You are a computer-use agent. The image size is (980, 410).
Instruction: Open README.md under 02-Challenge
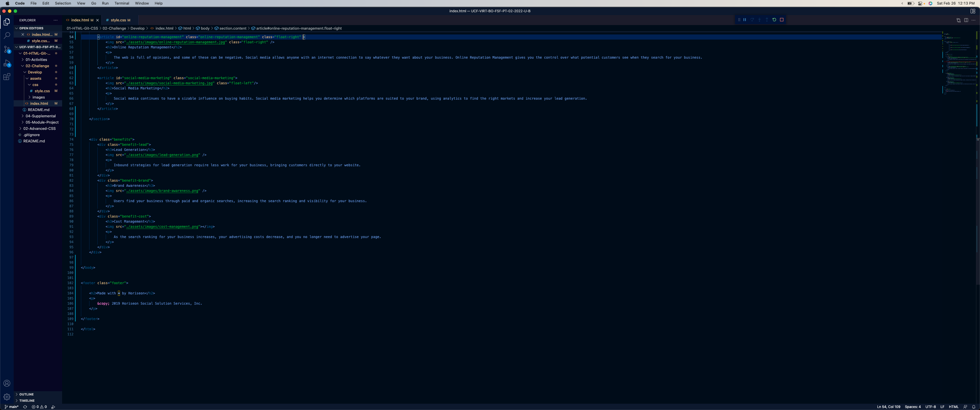tap(38, 110)
